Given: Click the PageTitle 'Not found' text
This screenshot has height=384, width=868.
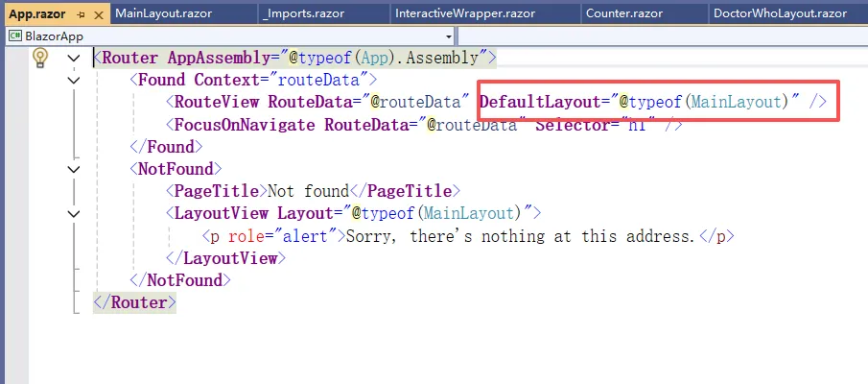Looking at the screenshot, I should (x=308, y=191).
